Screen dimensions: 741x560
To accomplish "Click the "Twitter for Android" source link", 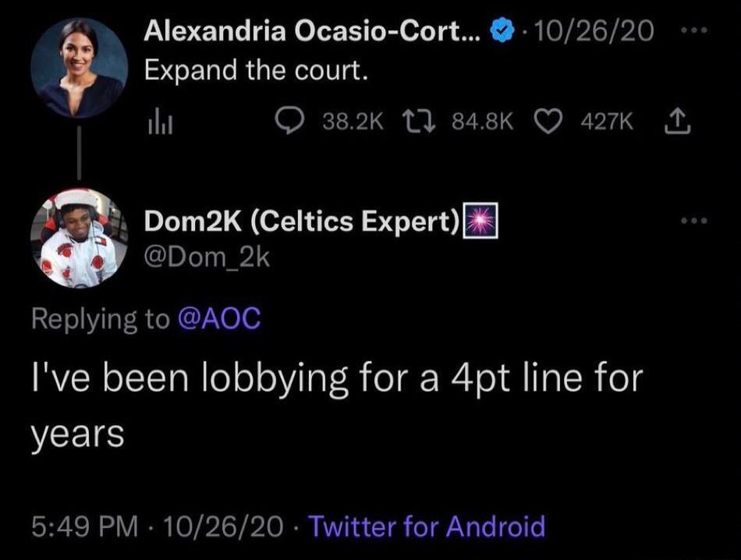I will pyautogui.click(x=427, y=526).
